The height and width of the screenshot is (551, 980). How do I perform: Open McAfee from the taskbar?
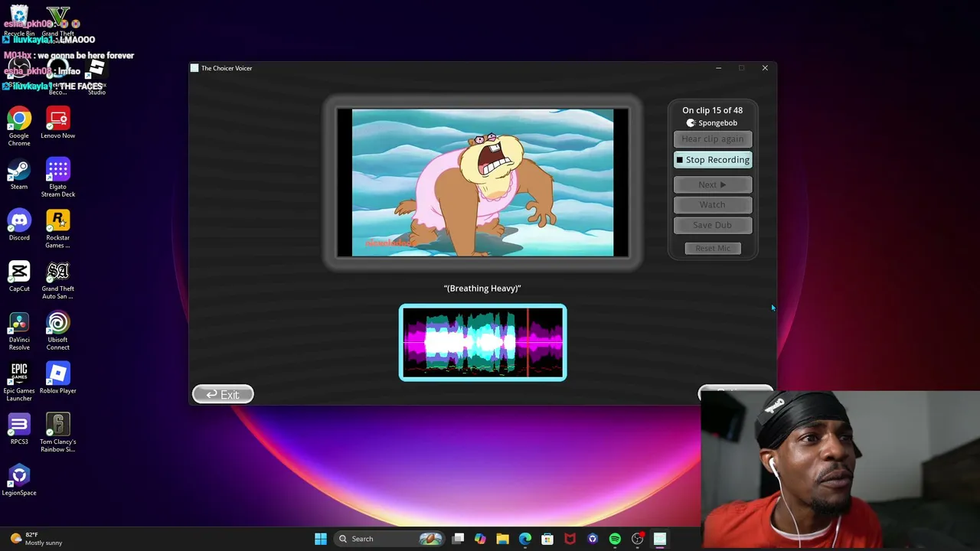click(570, 539)
